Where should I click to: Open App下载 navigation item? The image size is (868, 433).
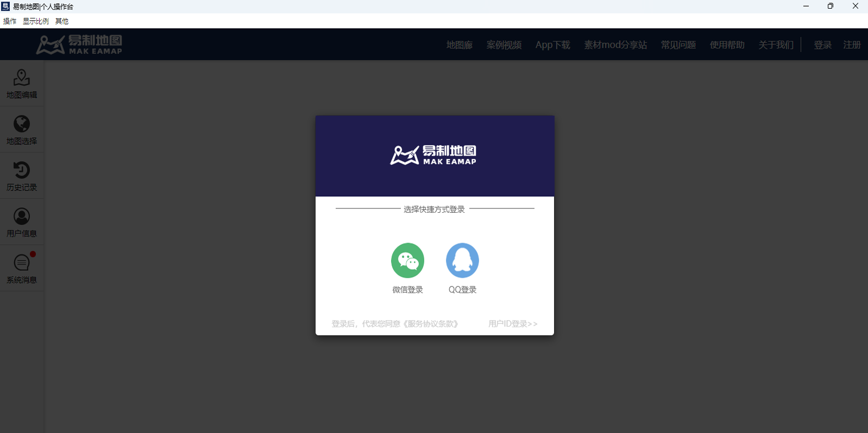[x=553, y=45]
